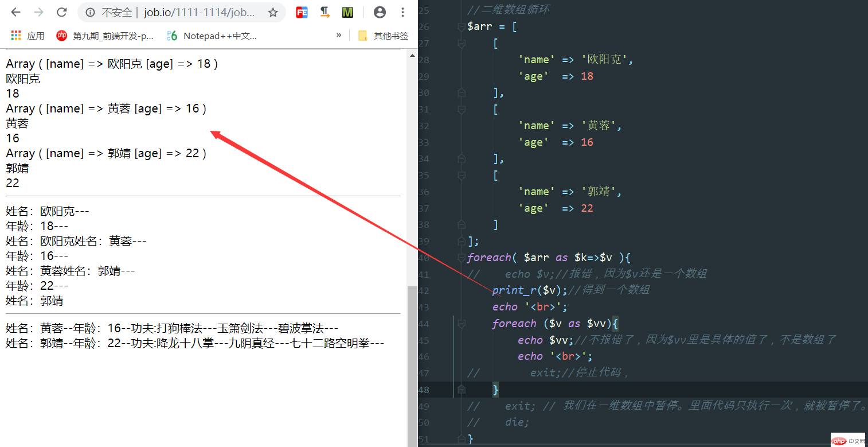Open the 其他书签 bookmarks folder
The image size is (868, 447).
click(x=383, y=36)
